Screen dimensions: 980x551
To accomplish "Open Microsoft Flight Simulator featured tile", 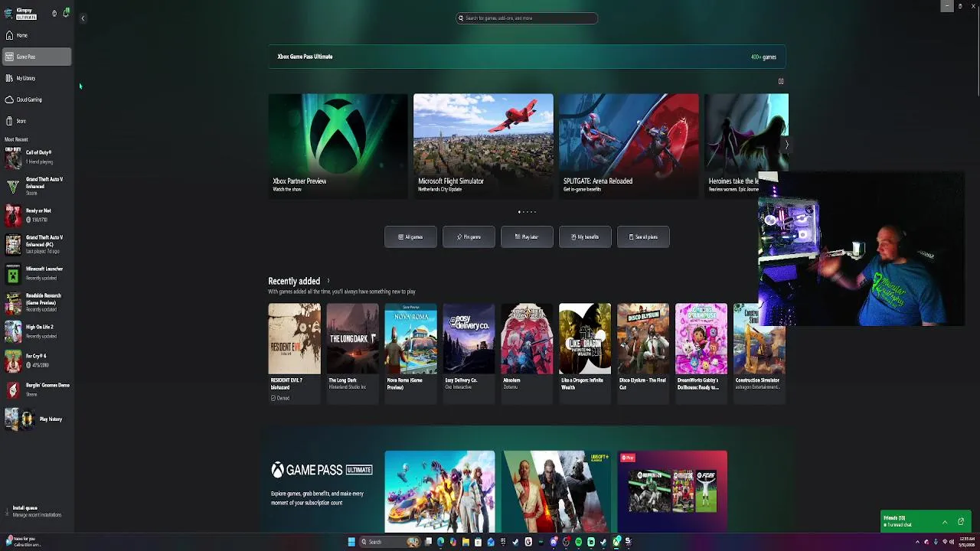I will tap(483, 145).
